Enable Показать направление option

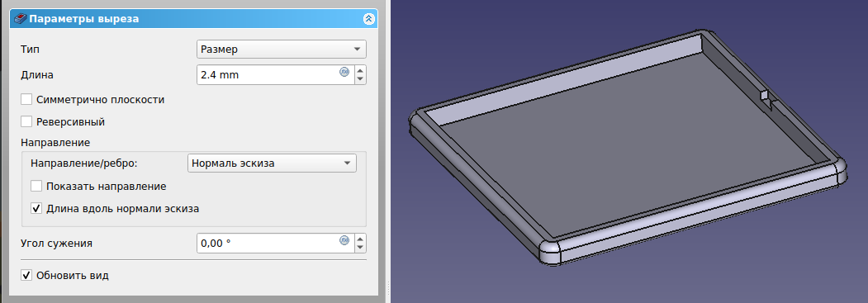36,187
